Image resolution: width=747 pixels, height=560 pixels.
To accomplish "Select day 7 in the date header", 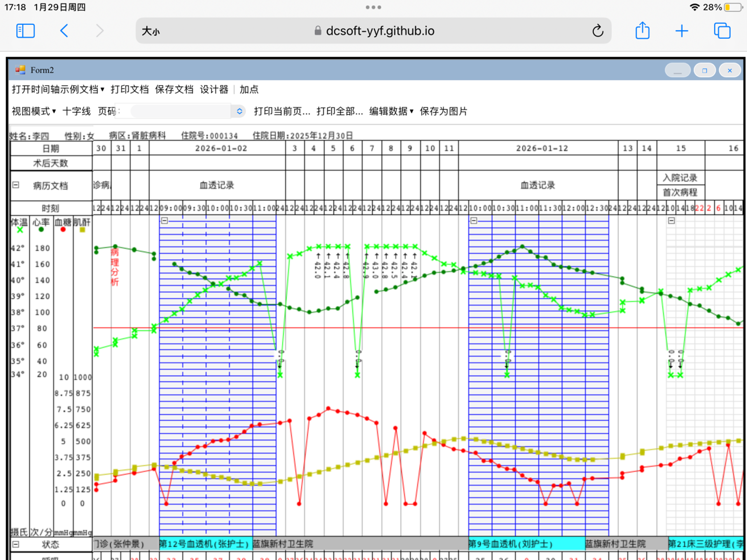I will tap(372, 148).
